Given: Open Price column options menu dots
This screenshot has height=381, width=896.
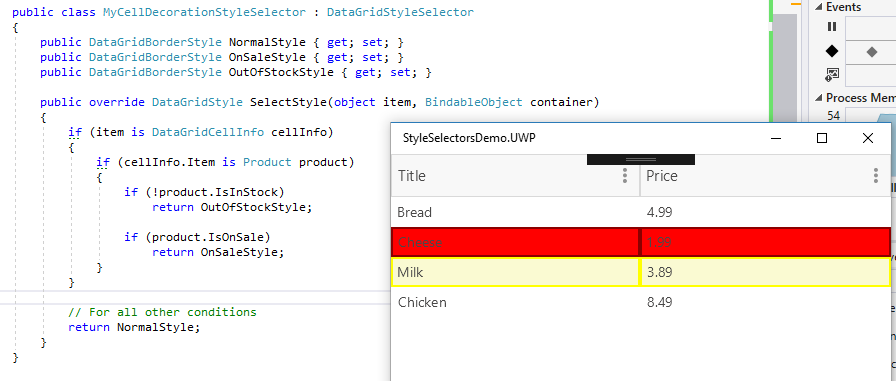Looking at the screenshot, I should pos(875,175).
